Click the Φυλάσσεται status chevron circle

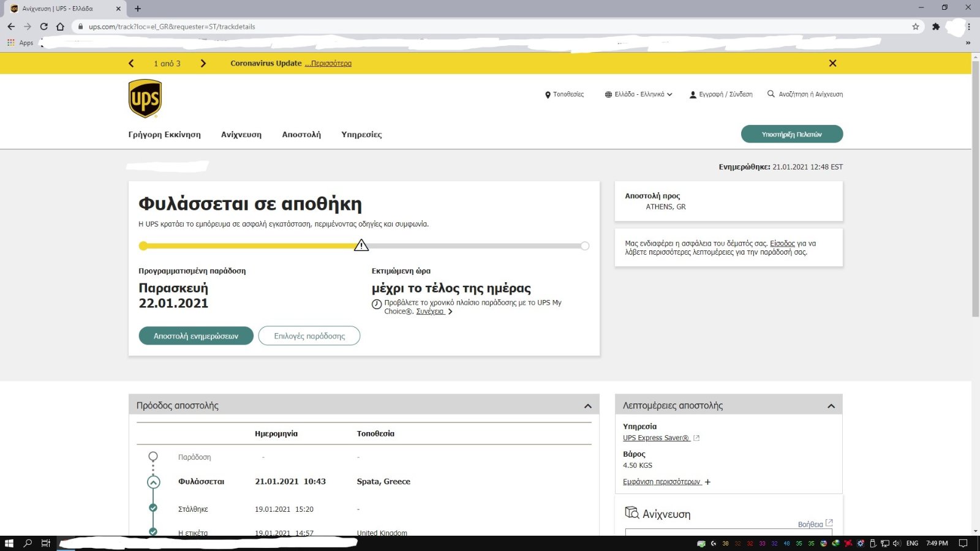(154, 482)
